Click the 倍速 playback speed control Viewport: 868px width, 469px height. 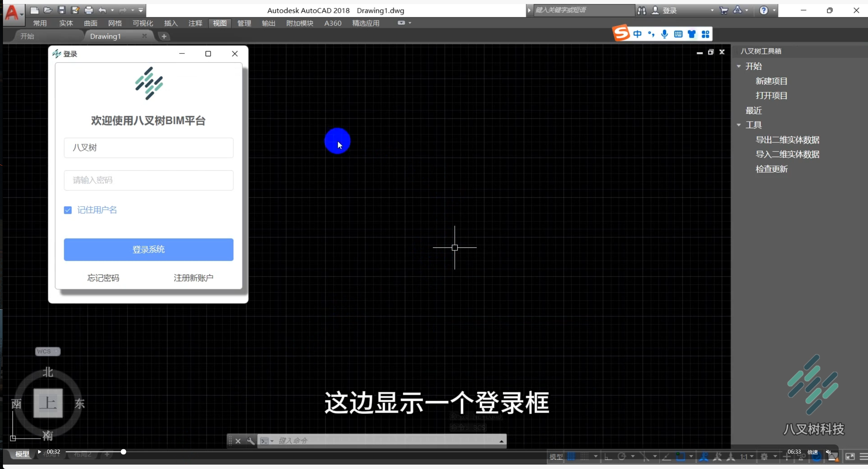tap(813, 452)
